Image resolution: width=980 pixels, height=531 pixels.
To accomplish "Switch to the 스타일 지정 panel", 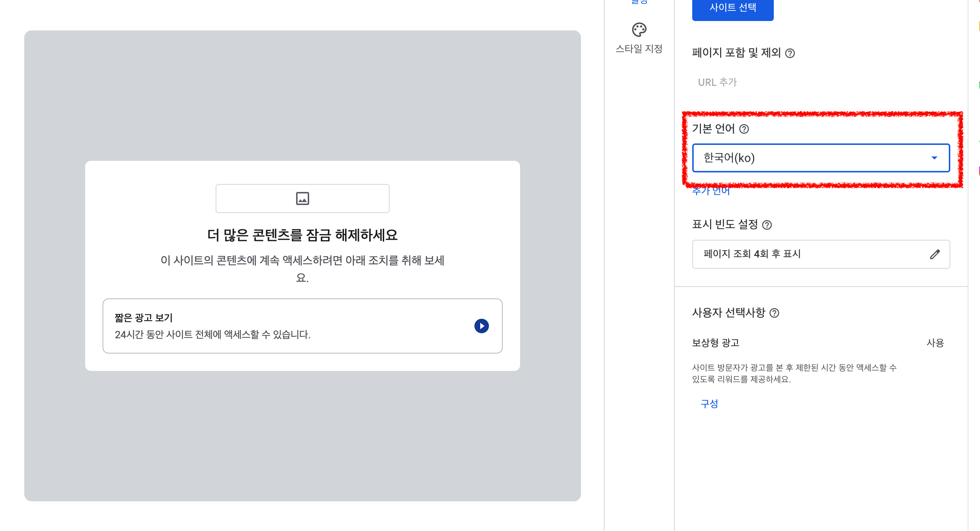I will point(640,38).
